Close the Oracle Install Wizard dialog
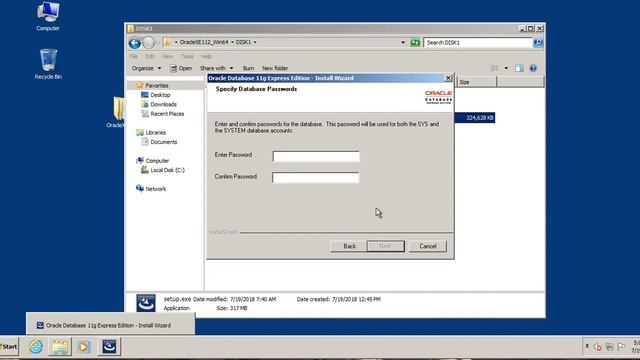The image size is (640, 360). tap(448, 78)
